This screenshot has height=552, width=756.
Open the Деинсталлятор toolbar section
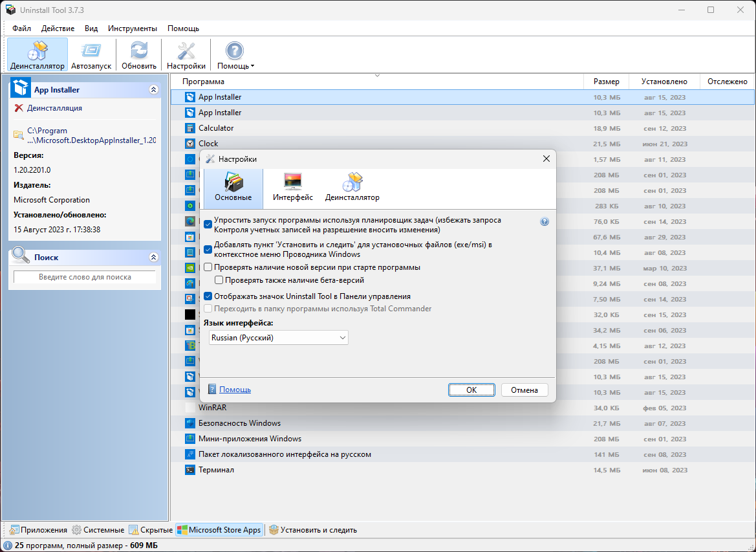point(37,55)
